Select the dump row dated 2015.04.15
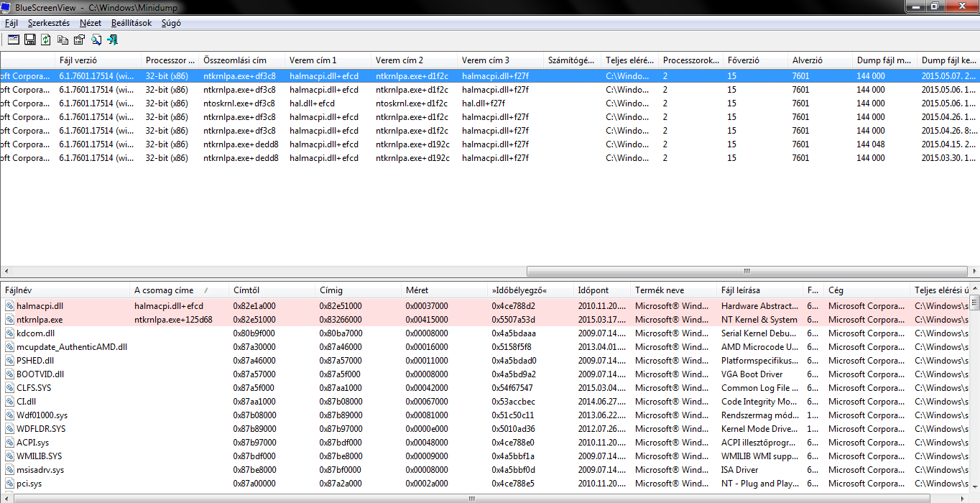980x503 pixels. pyautogui.click(x=490, y=144)
